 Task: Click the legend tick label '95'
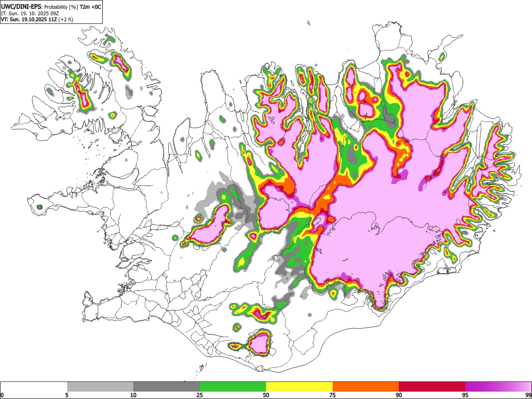[x=465, y=395]
